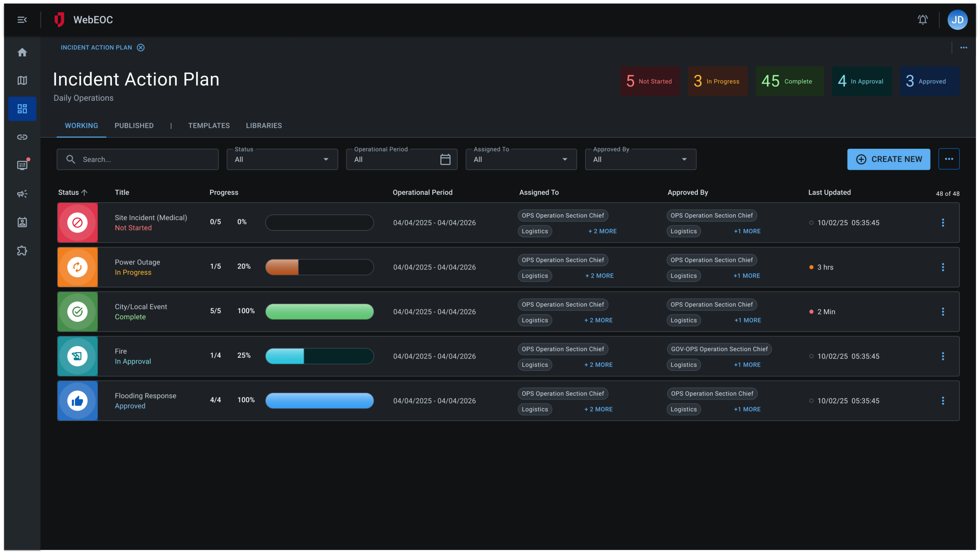Screen dimensions: 980x552
Task: Click the Title column header
Action: (122, 192)
